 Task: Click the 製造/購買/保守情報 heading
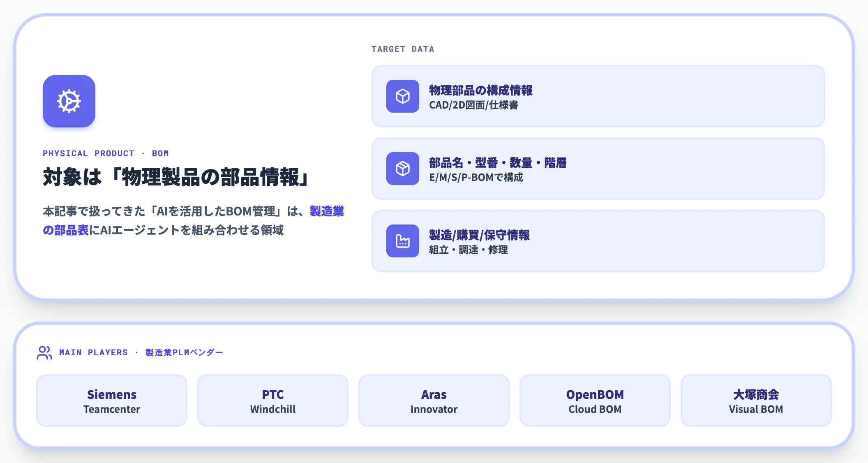pyautogui.click(x=479, y=235)
